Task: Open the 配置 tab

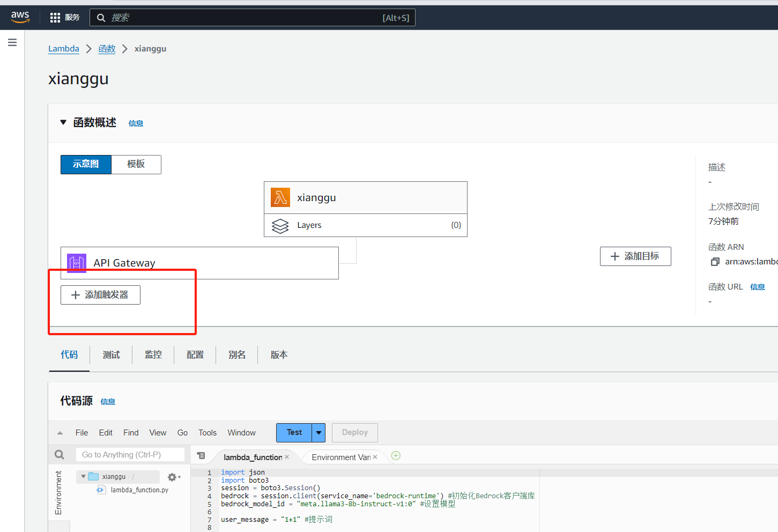Action: (x=195, y=354)
